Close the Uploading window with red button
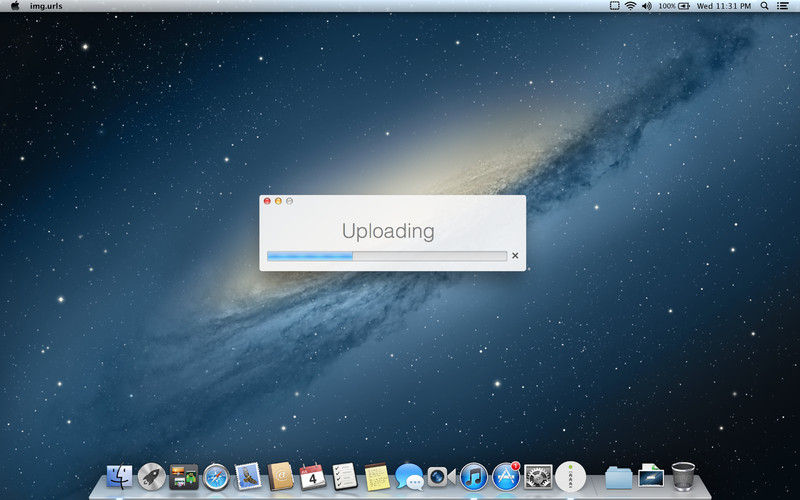The image size is (800, 500). pos(267,201)
